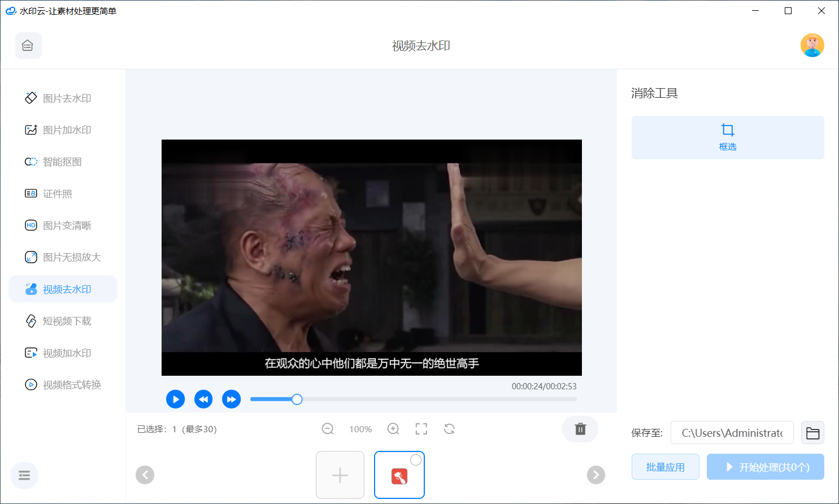Delete selected video with trash icon

click(580, 429)
